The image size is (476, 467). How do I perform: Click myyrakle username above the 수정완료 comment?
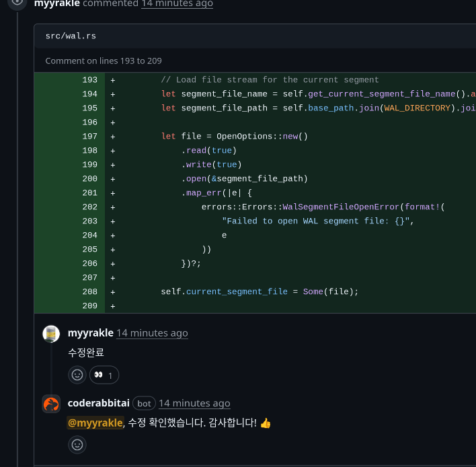90,333
